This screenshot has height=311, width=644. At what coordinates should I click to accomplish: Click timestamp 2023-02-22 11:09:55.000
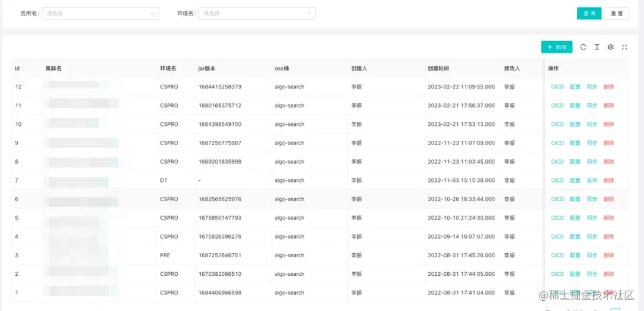[461, 87]
